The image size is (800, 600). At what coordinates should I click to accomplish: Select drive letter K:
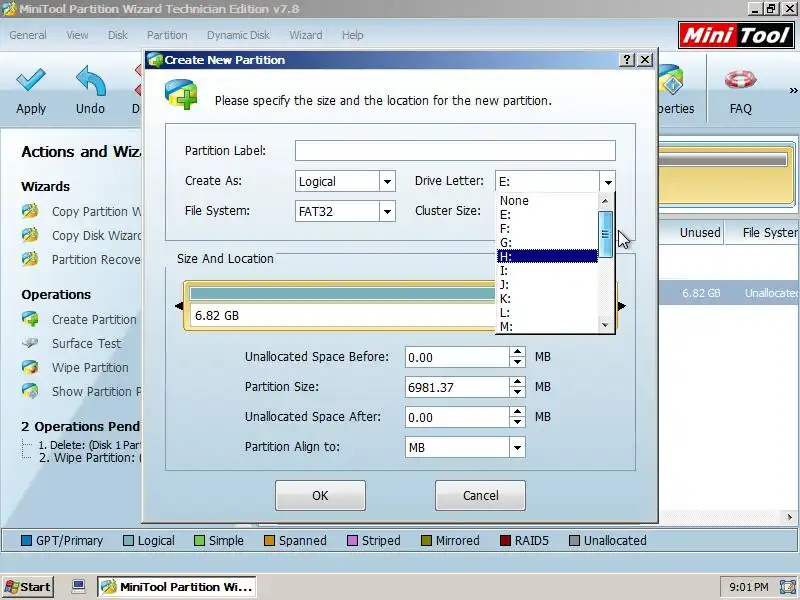coord(547,298)
